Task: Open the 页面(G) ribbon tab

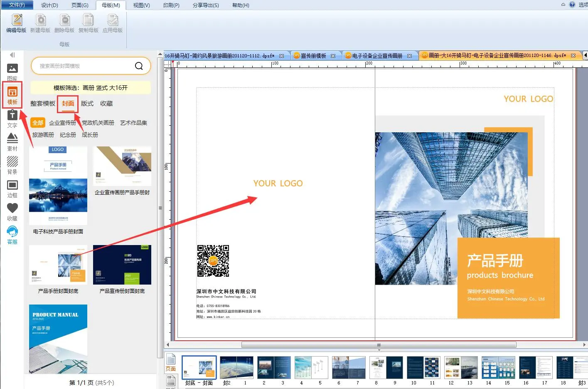Action: click(80, 5)
